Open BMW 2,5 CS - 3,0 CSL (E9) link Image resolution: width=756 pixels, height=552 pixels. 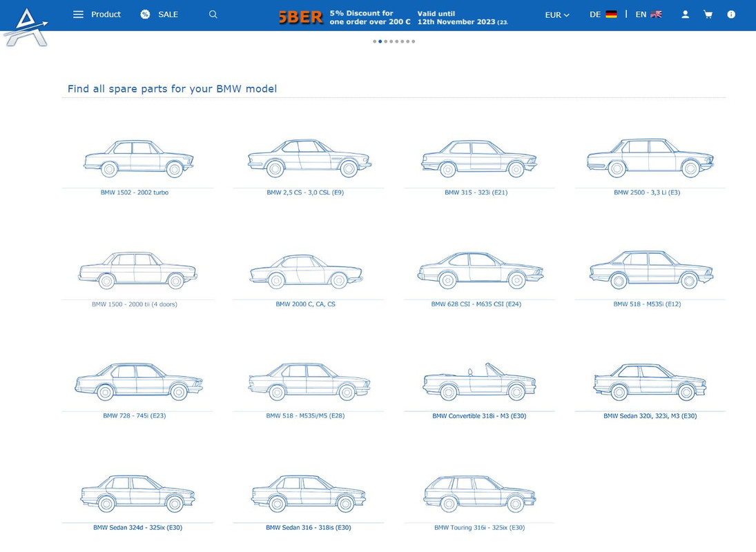click(305, 193)
